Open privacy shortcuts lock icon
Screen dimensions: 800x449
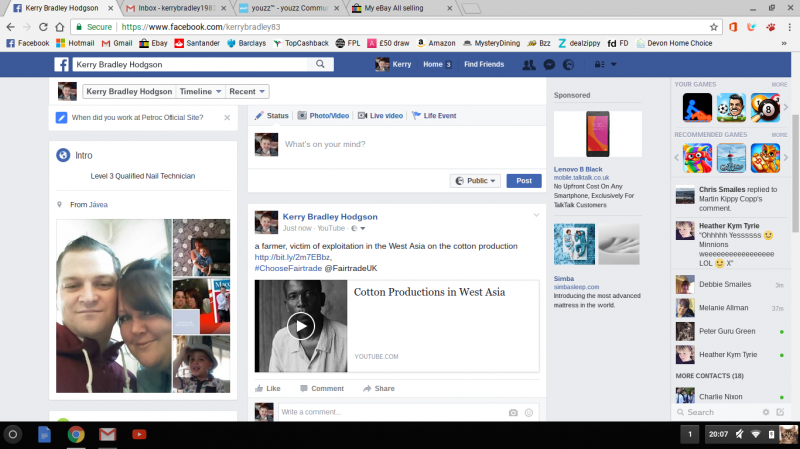pos(599,64)
